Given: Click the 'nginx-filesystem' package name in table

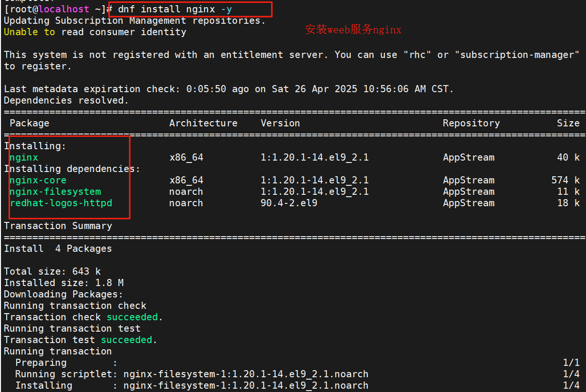Looking at the screenshot, I should (x=55, y=191).
